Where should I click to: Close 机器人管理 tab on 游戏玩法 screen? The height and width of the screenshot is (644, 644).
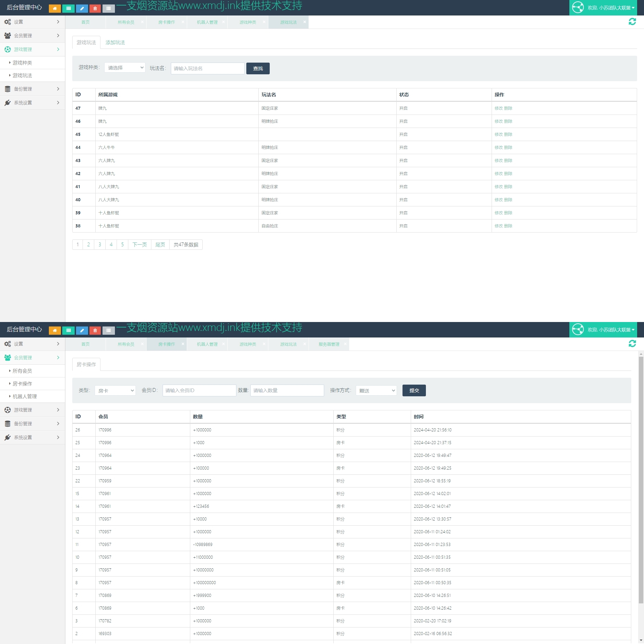pyautogui.click(x=223, y=22)
